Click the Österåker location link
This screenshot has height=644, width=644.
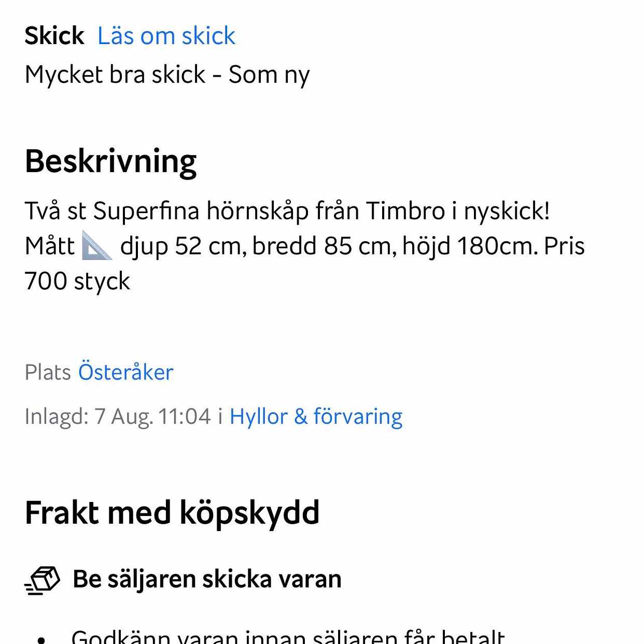coord(125,372)
